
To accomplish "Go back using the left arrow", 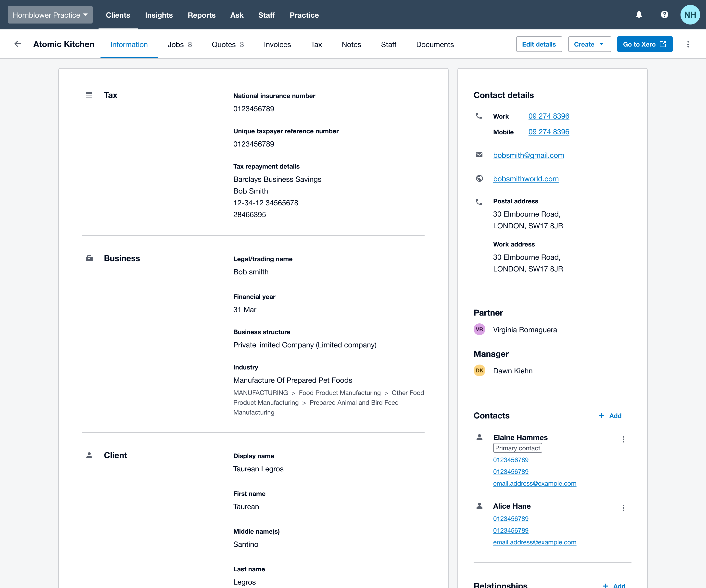I will pos(18,44).
